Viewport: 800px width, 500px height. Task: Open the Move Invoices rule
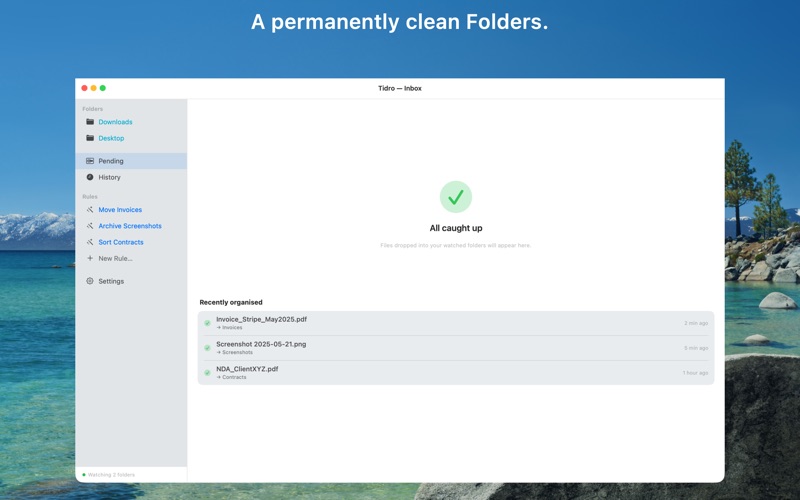[120, 210]
